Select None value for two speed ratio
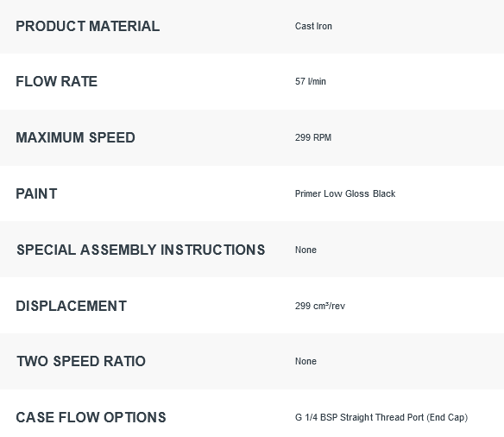This screenshot has width=504, height=437. coord(306,361)
